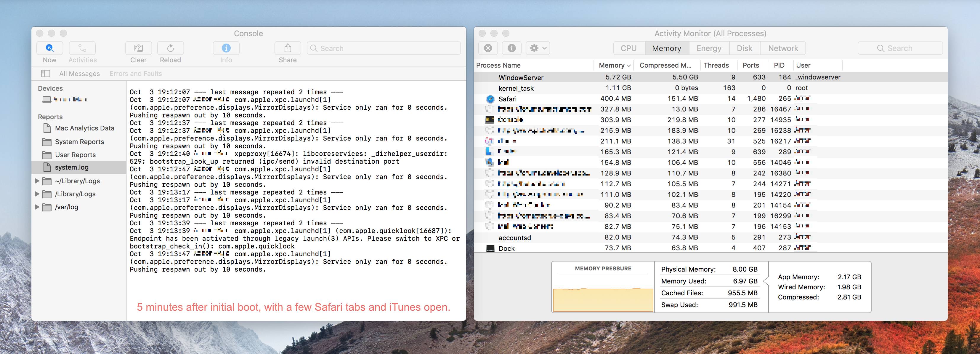The width and height of the screenshot is (980, 354).
Task: Open the gear action dropdown menu
Action: [x=538, y=48]
